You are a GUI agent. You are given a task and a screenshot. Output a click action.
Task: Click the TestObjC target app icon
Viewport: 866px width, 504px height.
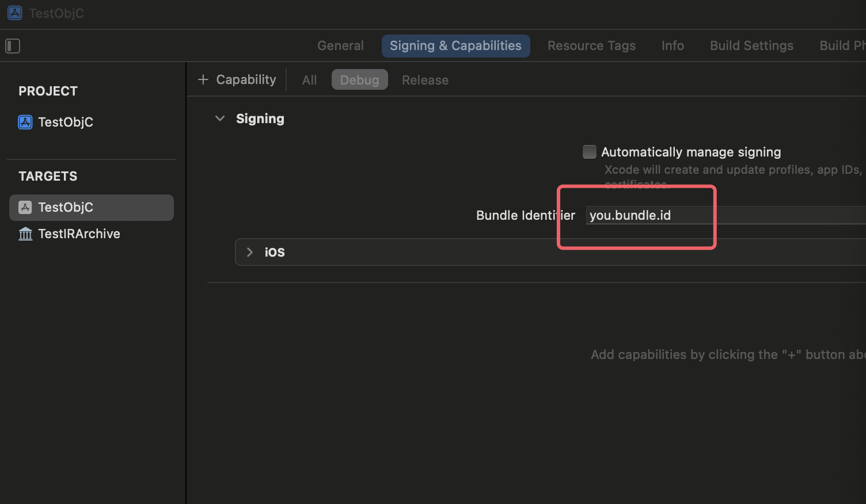25,207
